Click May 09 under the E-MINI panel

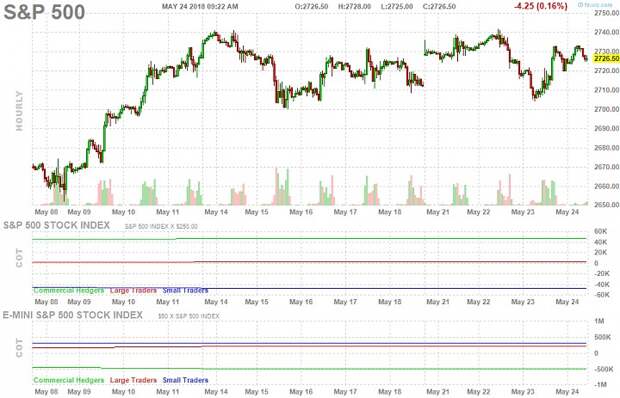[x=79, y=392]
